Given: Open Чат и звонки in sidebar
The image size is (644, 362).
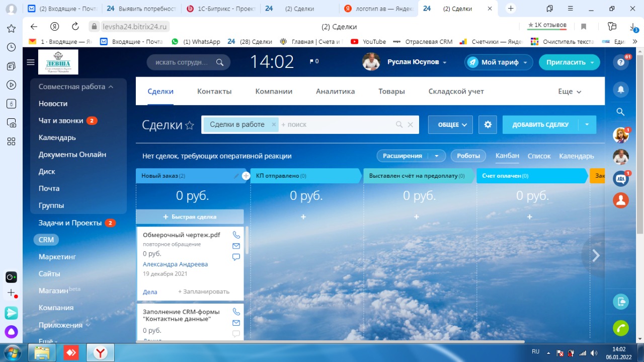Looking at the screenshot, I should click(61, 120).
